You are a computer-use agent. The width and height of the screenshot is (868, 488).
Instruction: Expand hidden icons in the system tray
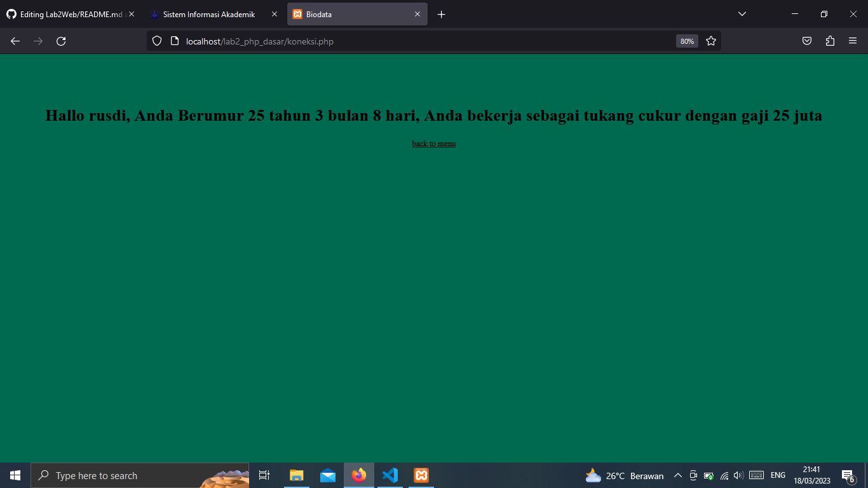click(x=677, y=475)
